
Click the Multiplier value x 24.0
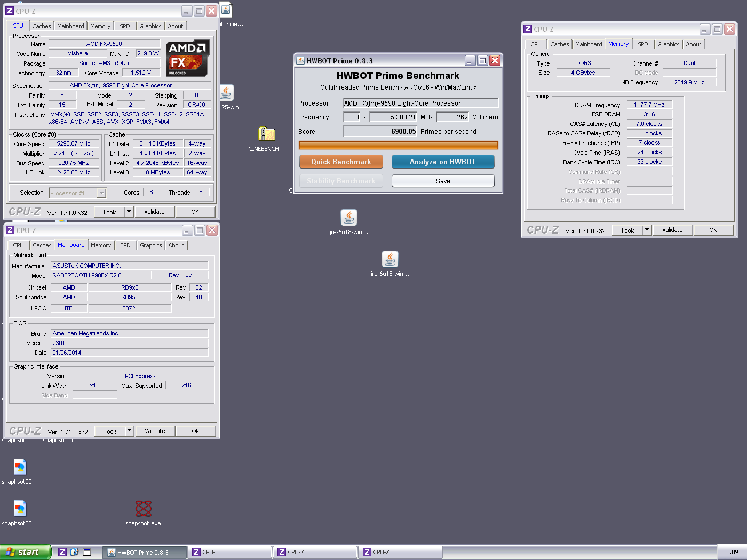(74, 153)
